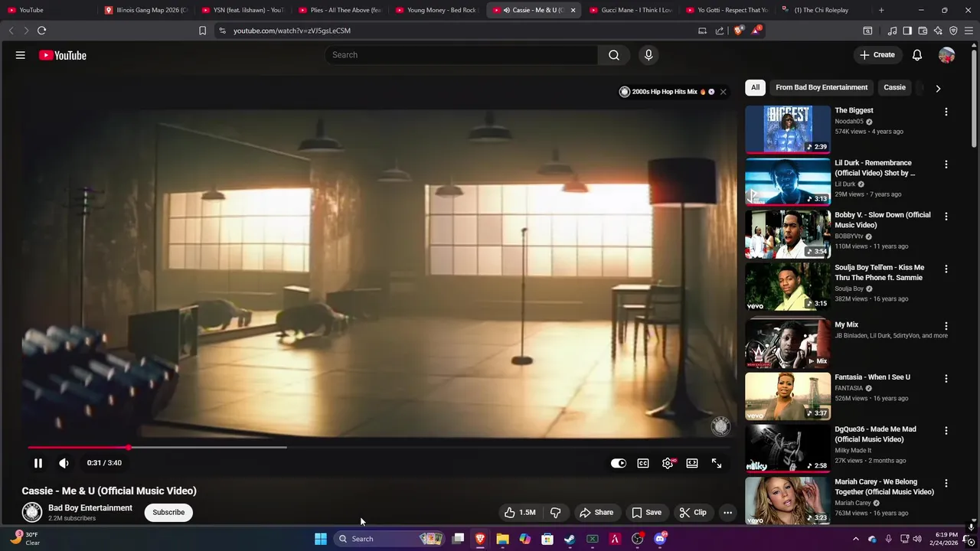Mute the video player volume
980x551 pixels.
[64, 463]
